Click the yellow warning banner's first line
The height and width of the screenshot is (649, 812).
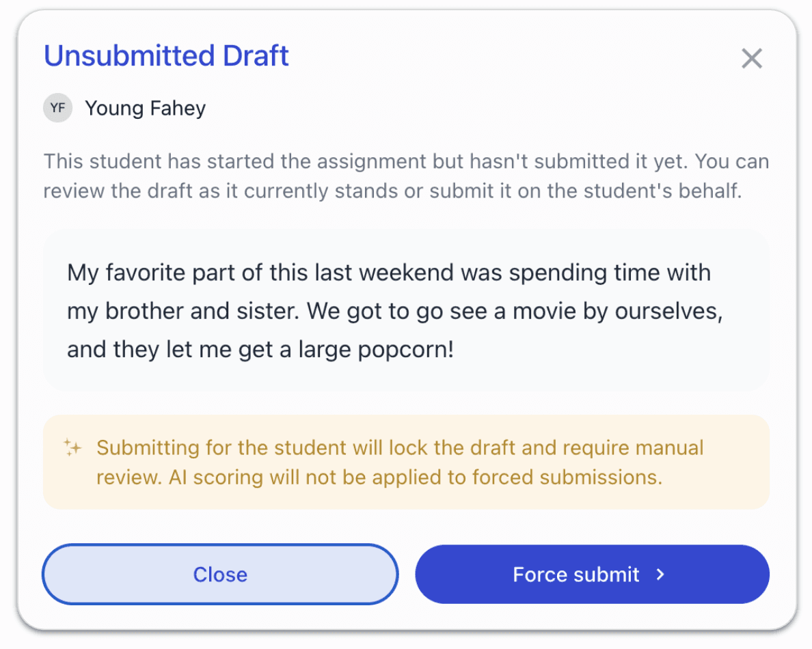pos(399,448)
